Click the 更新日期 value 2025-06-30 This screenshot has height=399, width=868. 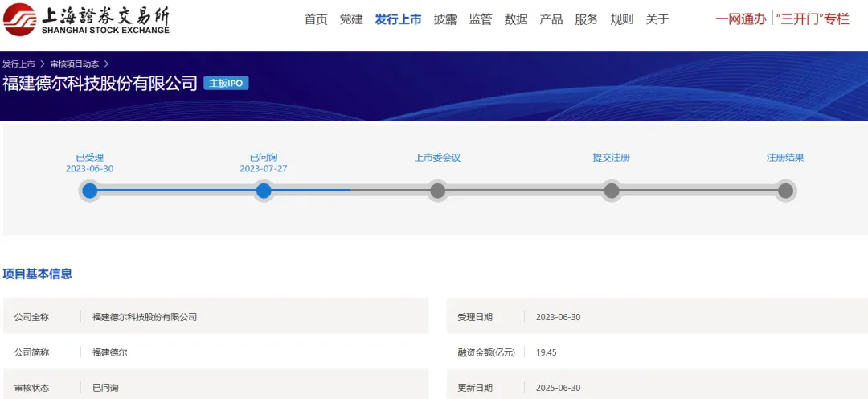click(x=558, y=388)
